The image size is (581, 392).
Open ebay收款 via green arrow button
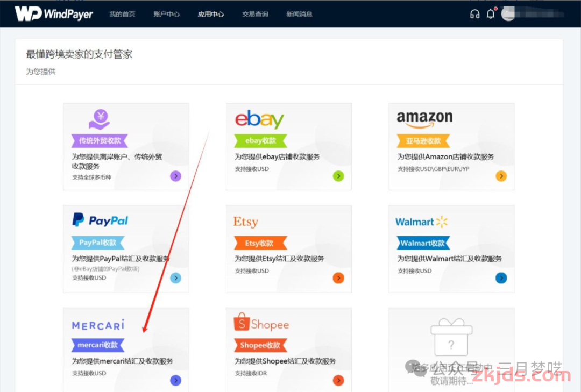(338, 176)
